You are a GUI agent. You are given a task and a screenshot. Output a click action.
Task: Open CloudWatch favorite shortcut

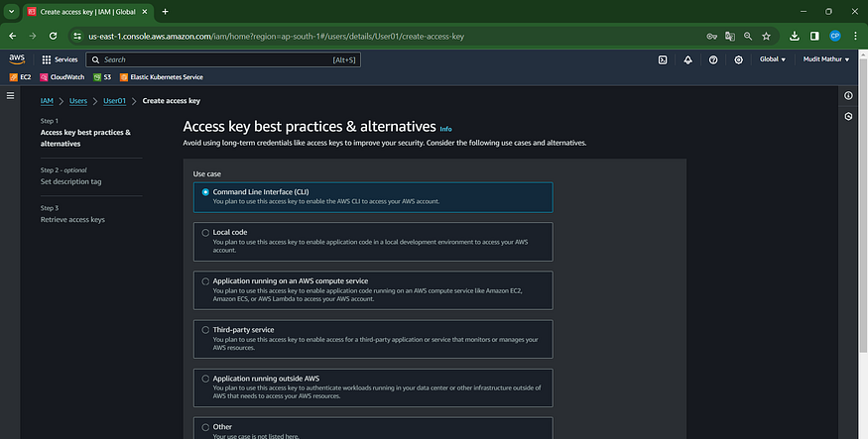coord(62,77)
